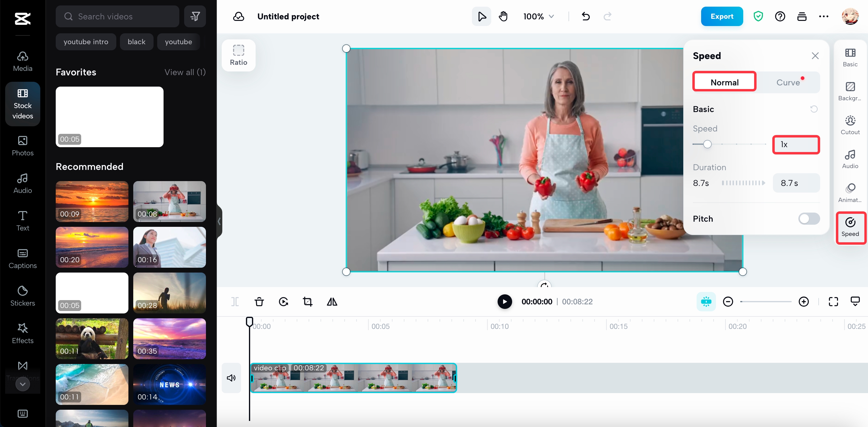The height and width of the screenshot is (427, 868).
Task: Zoom out the timeline with minus
Action: [x=728, y=301]
